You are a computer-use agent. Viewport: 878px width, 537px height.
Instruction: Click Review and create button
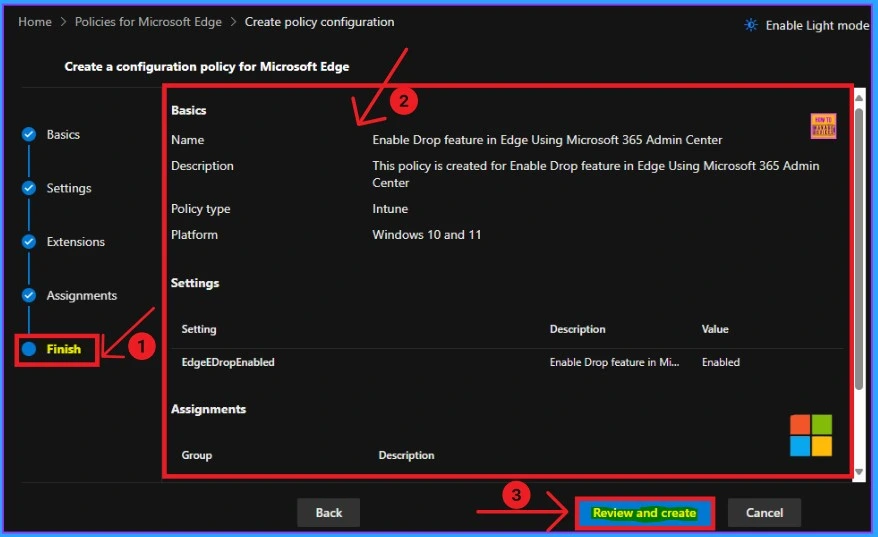tap(645, 512)
